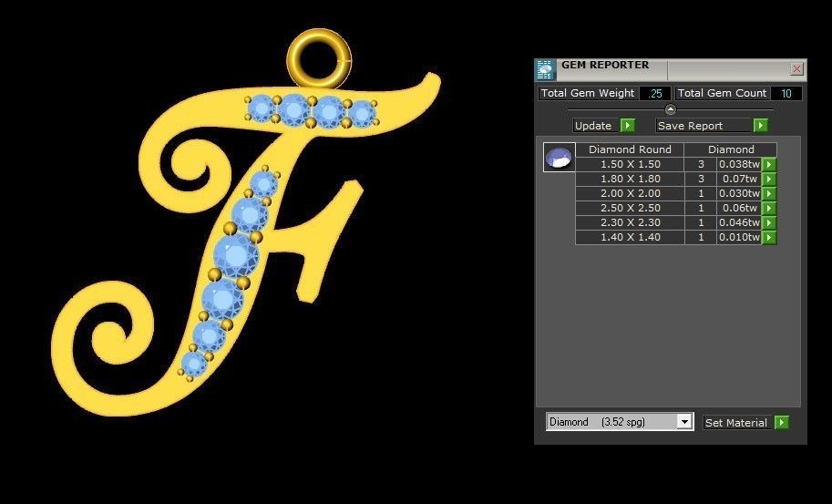Select the 2.30 X 2.30 size cell
The width and height of the screenshot is (832, 504).
[630, 222]
